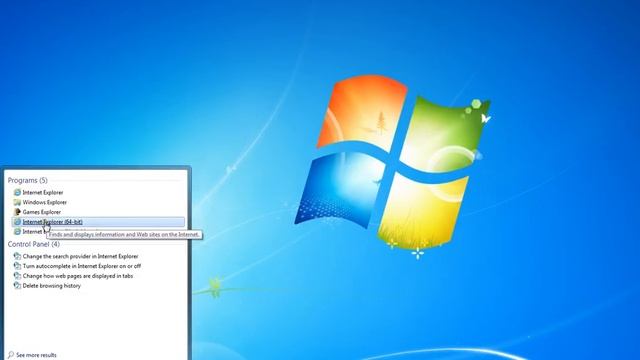This screenshot has width=640, height=360.
Task: Open Internet Explorer from the Programs results
Action: [x=42, y=193]
